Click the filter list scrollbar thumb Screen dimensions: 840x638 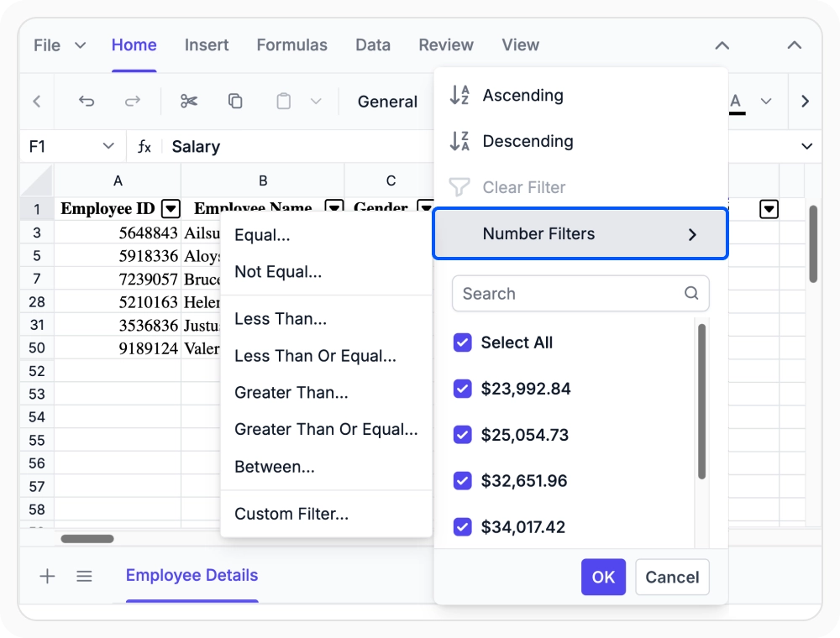(701, 401)
